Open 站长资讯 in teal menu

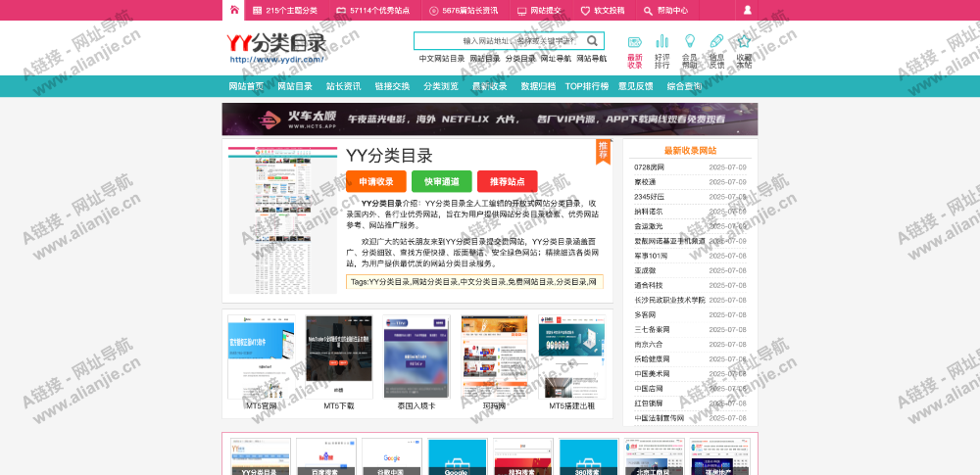pos(344,86)
